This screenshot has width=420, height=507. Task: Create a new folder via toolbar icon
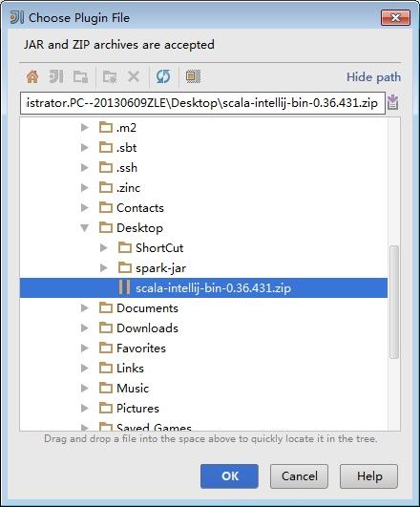pyautogui.click(x=110, y=77)
